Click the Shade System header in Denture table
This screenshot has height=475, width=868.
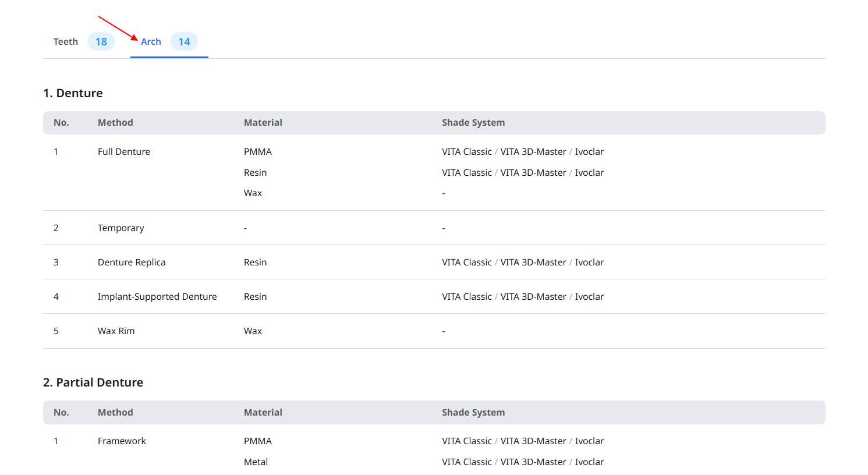473,123
